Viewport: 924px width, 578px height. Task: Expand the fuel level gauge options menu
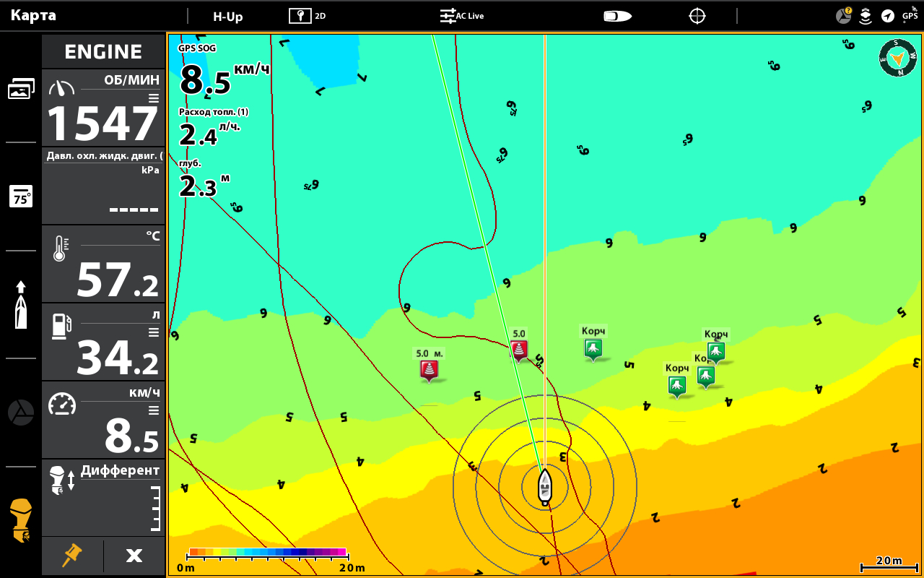153,332
